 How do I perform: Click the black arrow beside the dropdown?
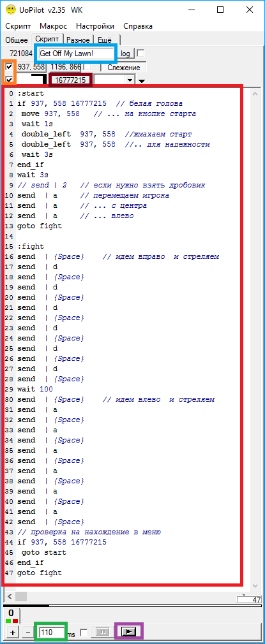142,81
